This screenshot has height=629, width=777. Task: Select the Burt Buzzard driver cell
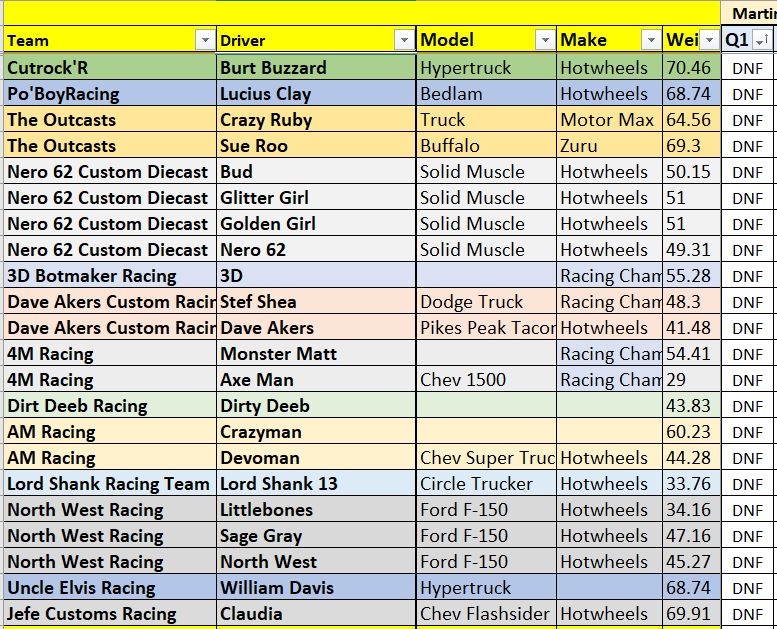pyautogui.click(x=316, y=67)
